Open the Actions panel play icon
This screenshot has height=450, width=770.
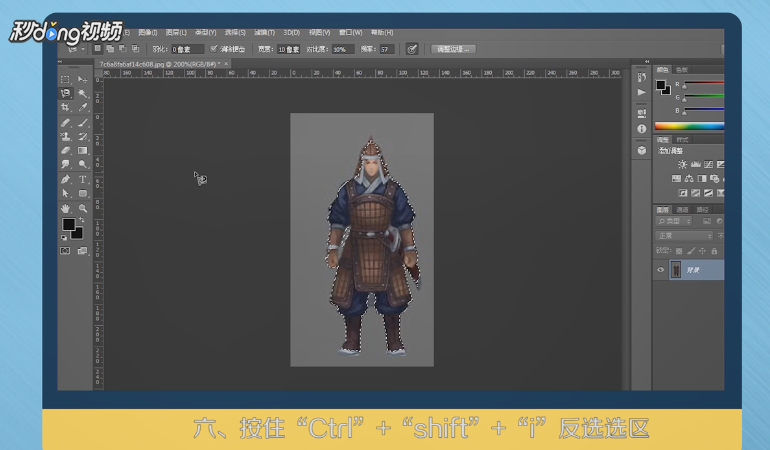[x=641, y=92]
